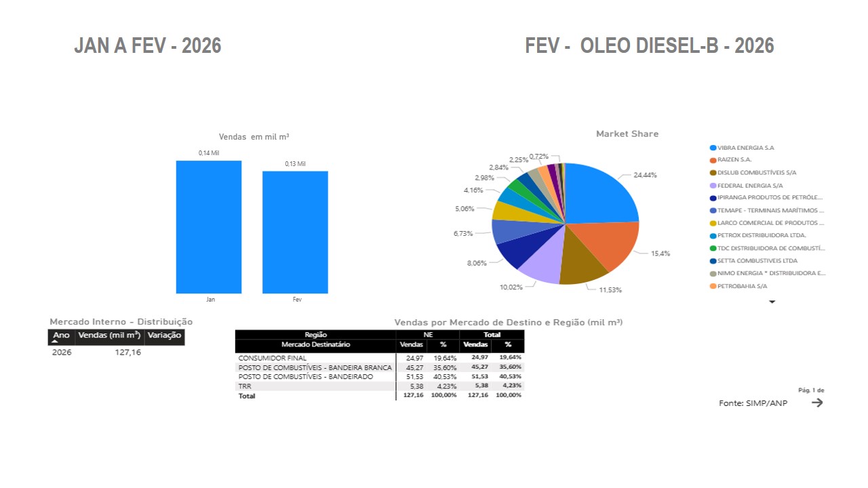Select the Fev sales bar
Screen dimensions: 868x488
pos(295,232)
